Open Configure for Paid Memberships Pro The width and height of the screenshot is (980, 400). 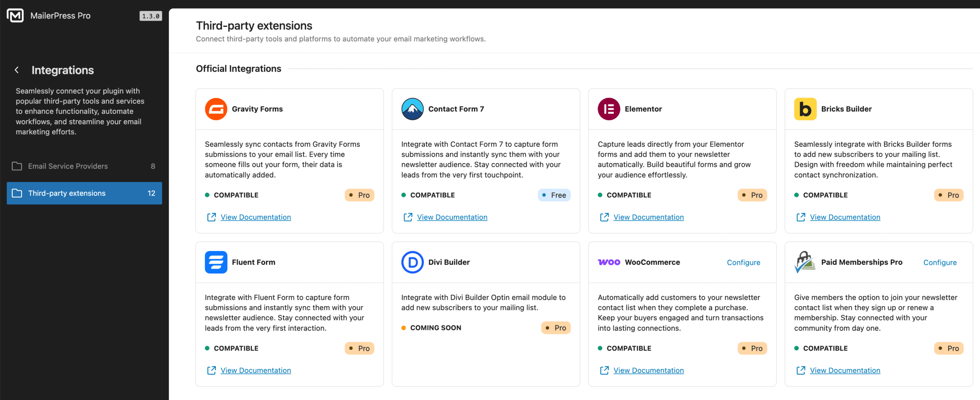pyautogui.click(x=940, y=262)
